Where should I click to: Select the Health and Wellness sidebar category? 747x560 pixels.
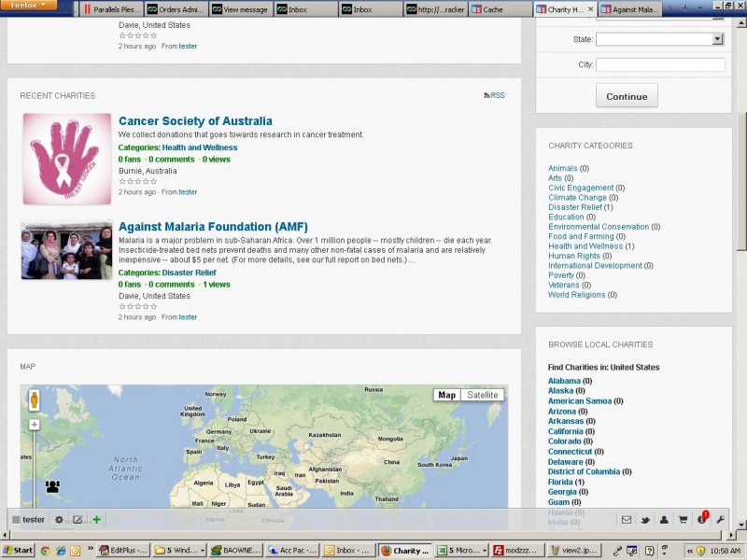[585, 246]
